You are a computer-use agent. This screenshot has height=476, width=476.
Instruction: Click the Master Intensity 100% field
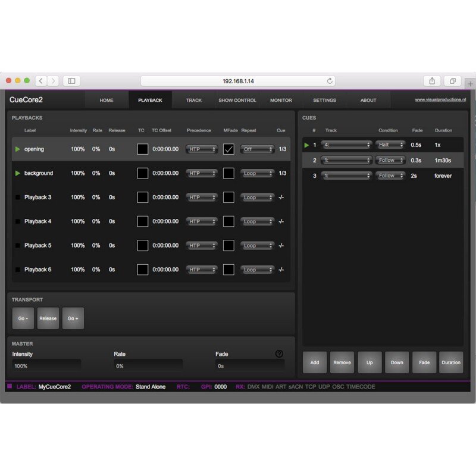click(46, 366)
